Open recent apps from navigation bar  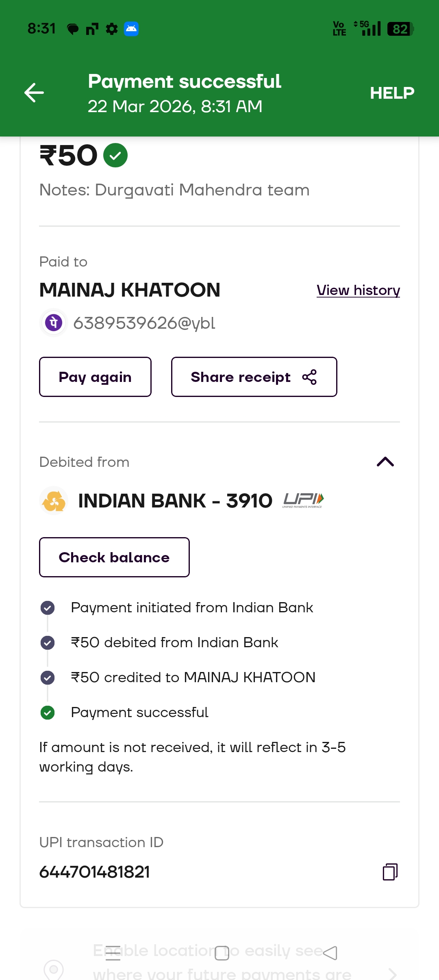tap(113, 953)
